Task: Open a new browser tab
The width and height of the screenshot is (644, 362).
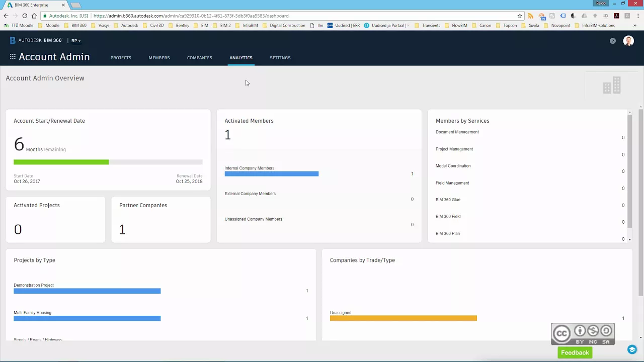Action: pos(75,5)
